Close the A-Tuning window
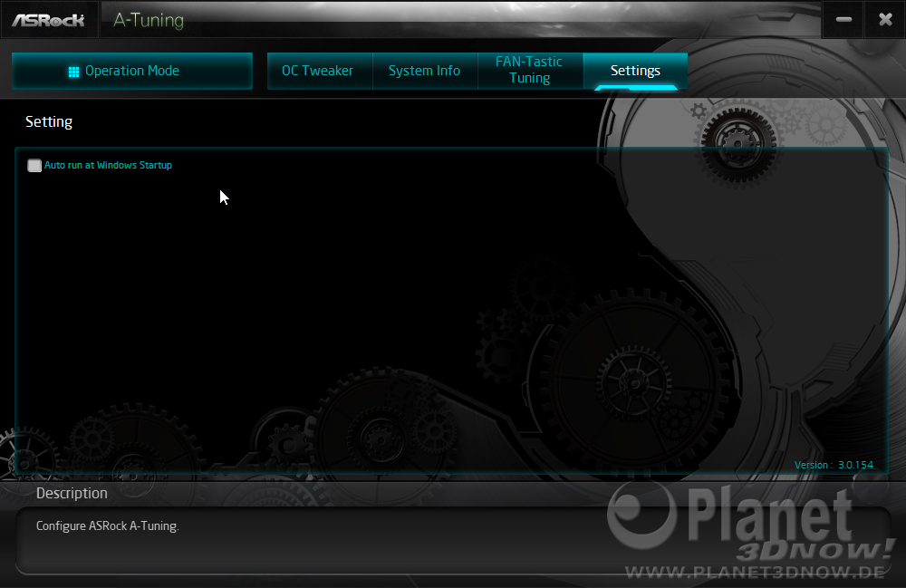 tap(884, 20)
